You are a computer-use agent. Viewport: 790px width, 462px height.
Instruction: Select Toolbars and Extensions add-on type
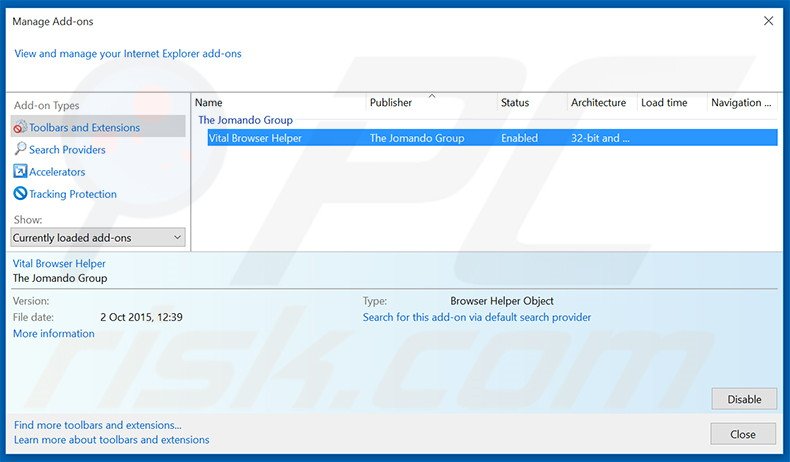98,127
